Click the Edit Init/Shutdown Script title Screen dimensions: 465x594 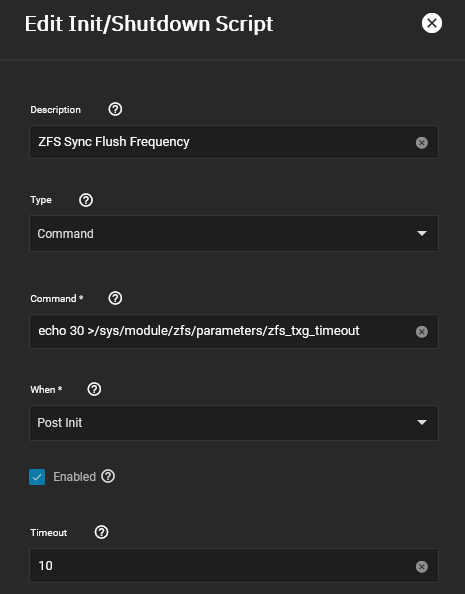pos(149,24)
